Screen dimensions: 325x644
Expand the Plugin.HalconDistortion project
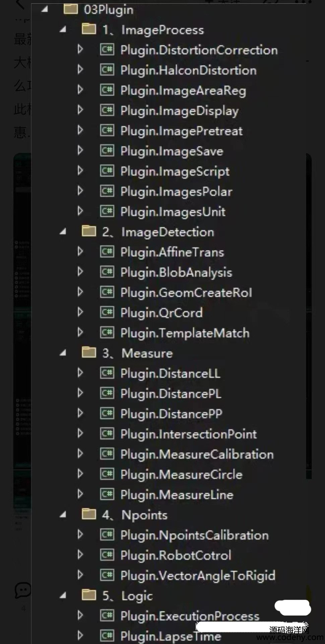(x=80, y=70)
